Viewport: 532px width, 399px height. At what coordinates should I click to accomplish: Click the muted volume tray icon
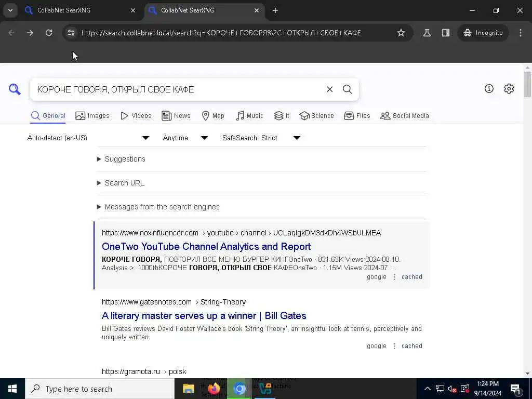click(x=452, y=389)
